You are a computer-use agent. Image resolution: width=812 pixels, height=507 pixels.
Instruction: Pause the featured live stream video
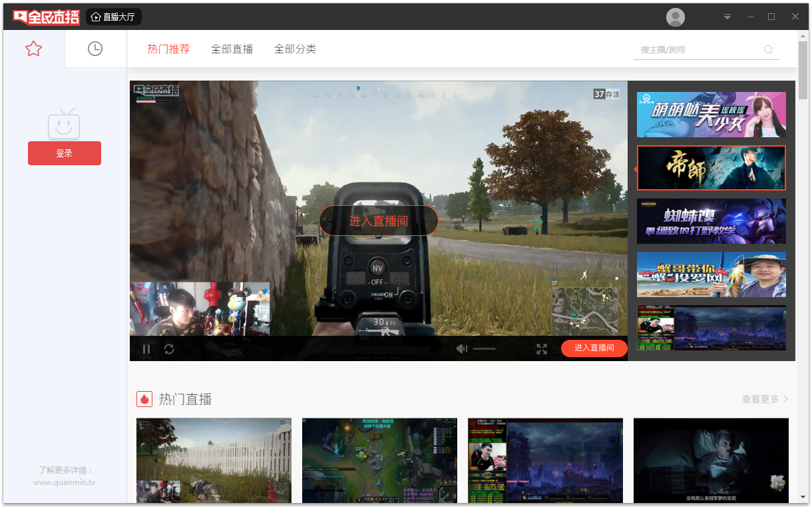coord(146,348)
